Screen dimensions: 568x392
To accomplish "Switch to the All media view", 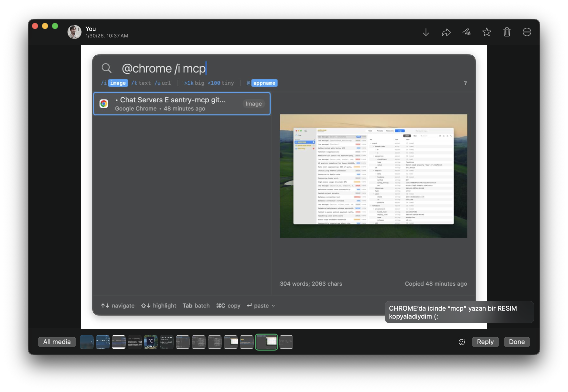I will [x=57, y=342].
